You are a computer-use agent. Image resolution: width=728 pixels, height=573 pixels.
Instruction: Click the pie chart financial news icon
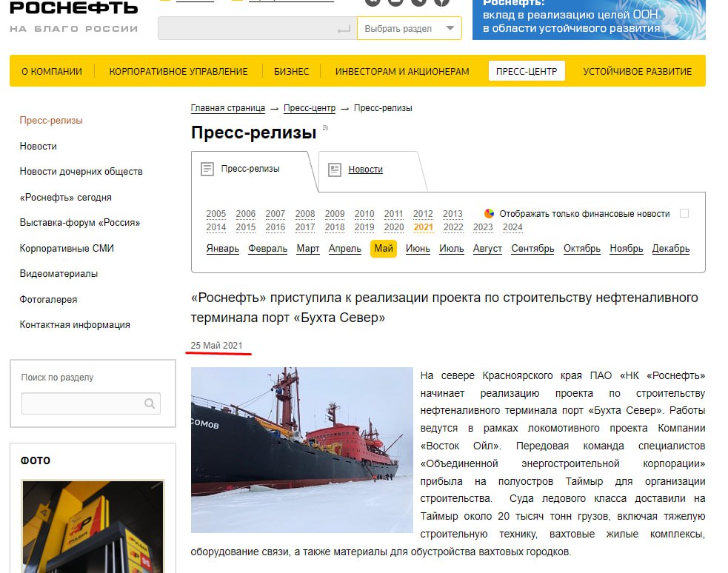tap(489, 213)
